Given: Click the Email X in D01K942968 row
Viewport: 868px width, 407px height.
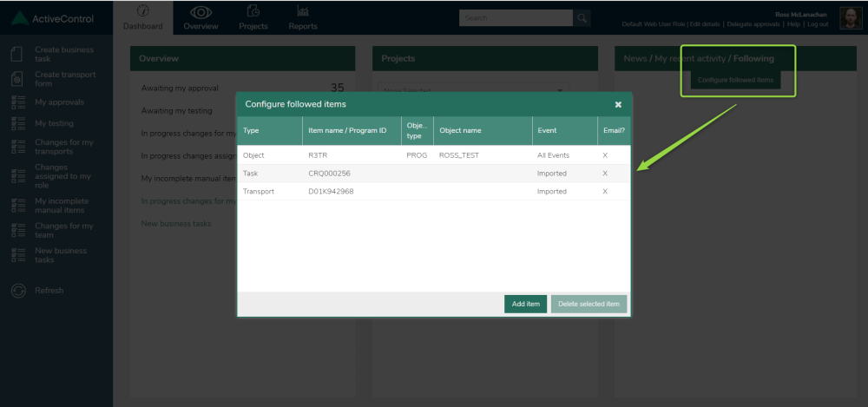Looking at the screenshot, I should click(605, 192).
